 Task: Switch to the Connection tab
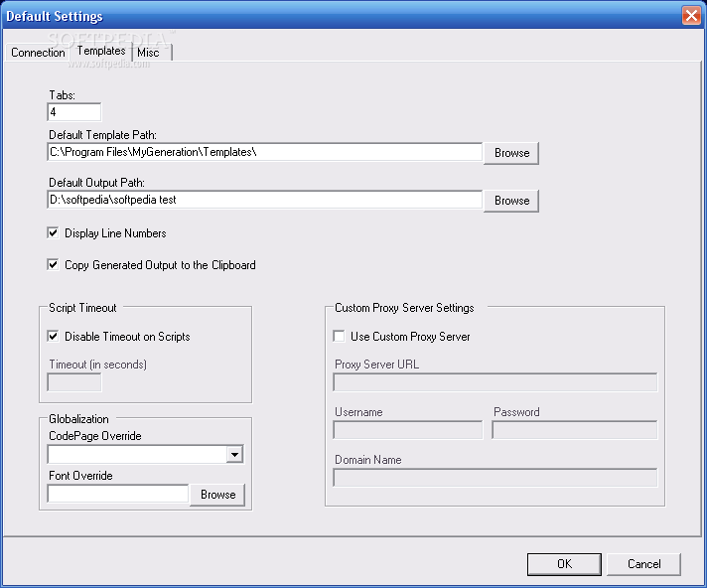(38, 53)
